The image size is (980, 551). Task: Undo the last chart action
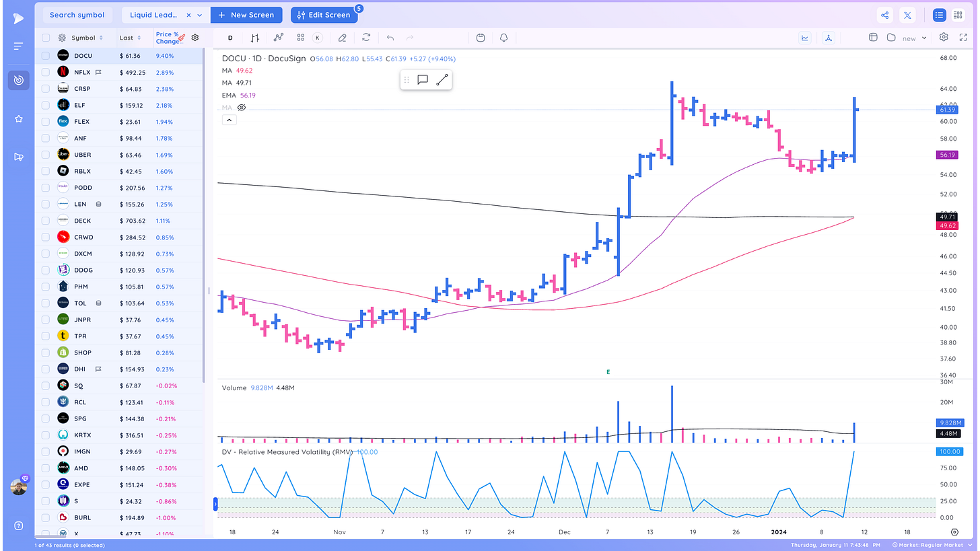coord(390,38)
